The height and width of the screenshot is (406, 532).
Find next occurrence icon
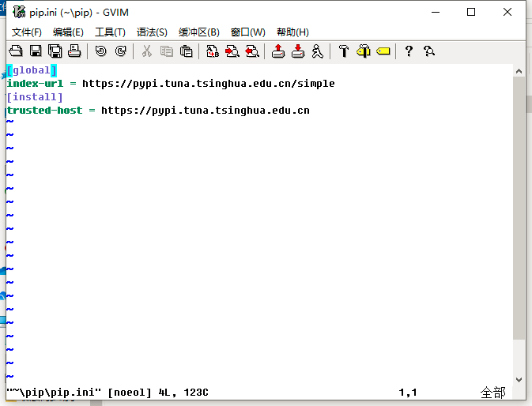[232, 51]
